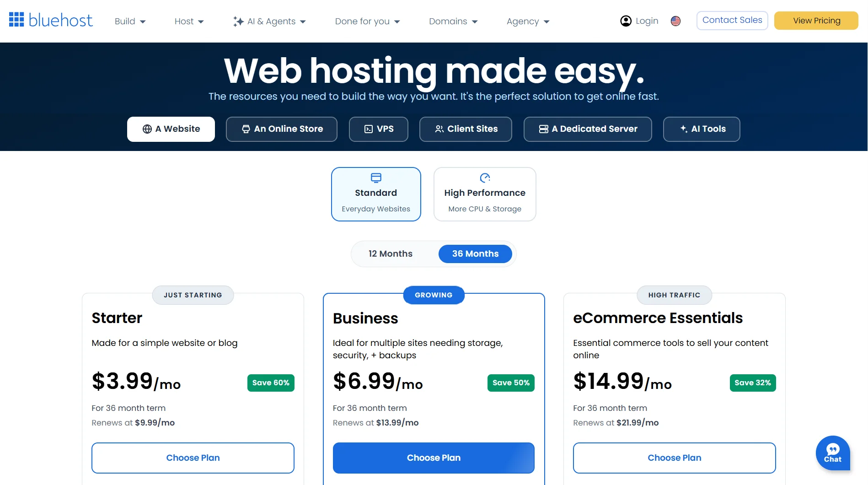Click the $6.99/mo price

coord(378,382)
